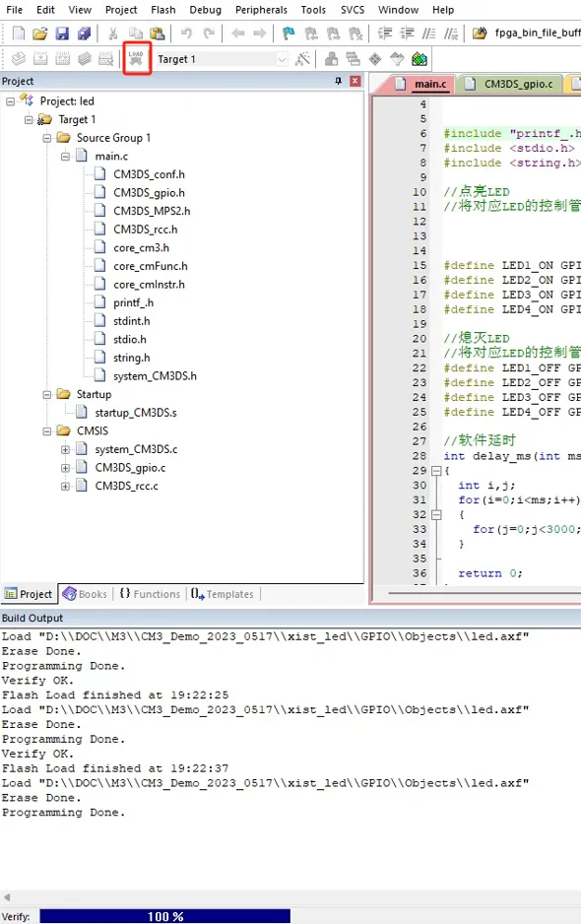Image resolution: width=581 pixels, height=924 pixels.
Task: Open the Flash menu
Action: click(163, 10)
